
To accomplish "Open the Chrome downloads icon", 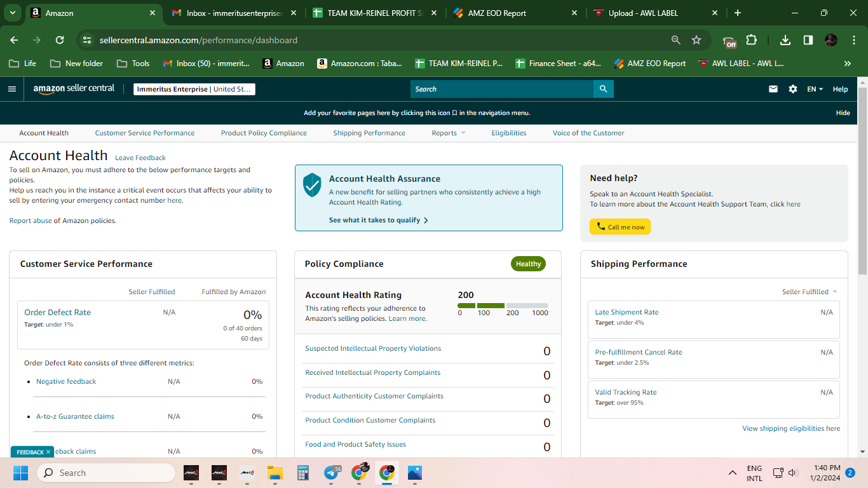I will [x=785, y=40].
